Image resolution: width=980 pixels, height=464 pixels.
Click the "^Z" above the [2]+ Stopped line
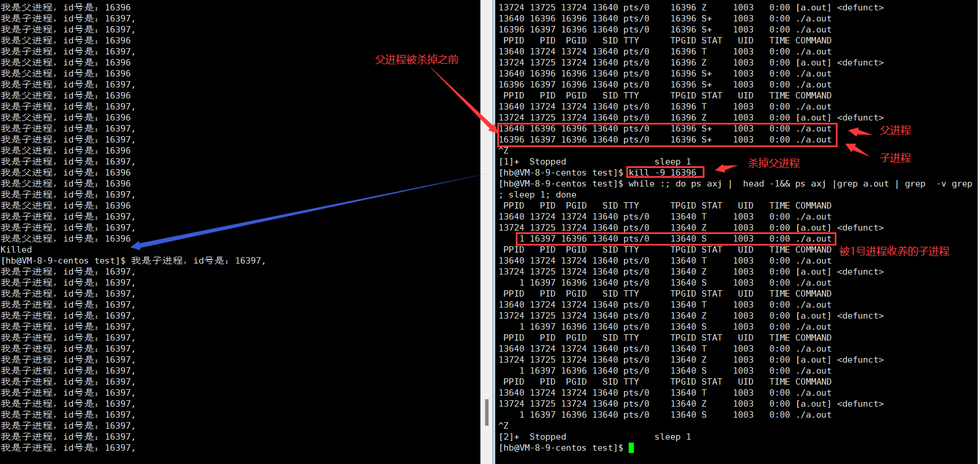(504, 426)
